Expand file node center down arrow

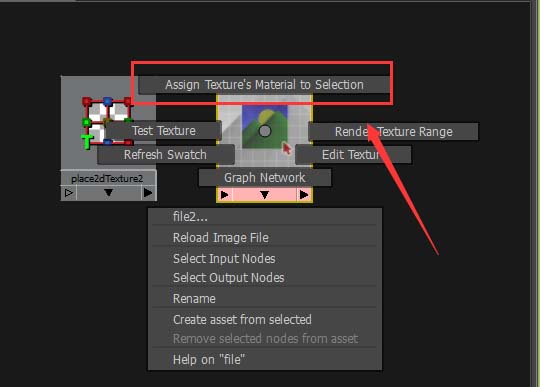pos(264,195)
